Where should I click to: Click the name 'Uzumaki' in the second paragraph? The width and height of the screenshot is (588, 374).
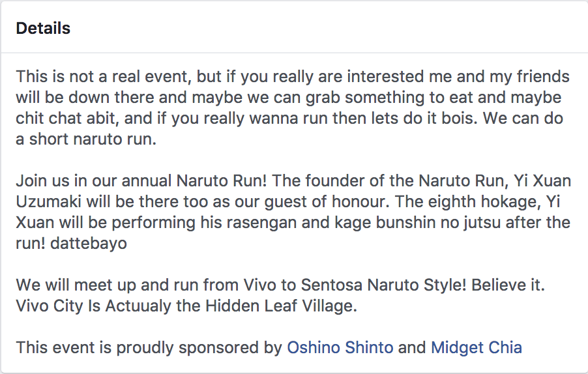(49, 201)
